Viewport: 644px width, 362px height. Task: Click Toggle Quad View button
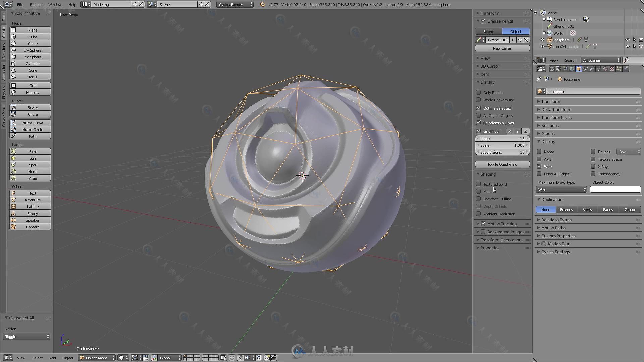pyautogui.click(x=502, y=164)
